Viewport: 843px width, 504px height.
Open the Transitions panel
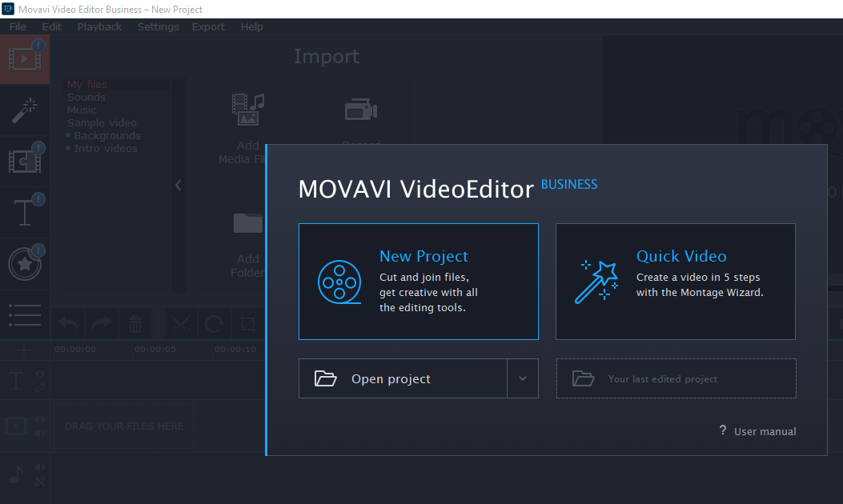point(24,160)
